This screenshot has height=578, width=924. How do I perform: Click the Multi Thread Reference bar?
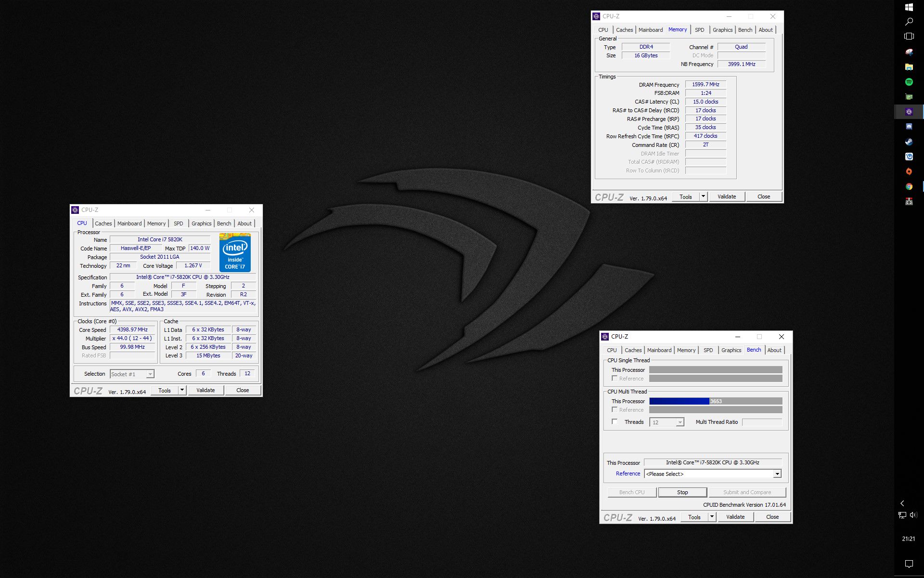[716, 410]
